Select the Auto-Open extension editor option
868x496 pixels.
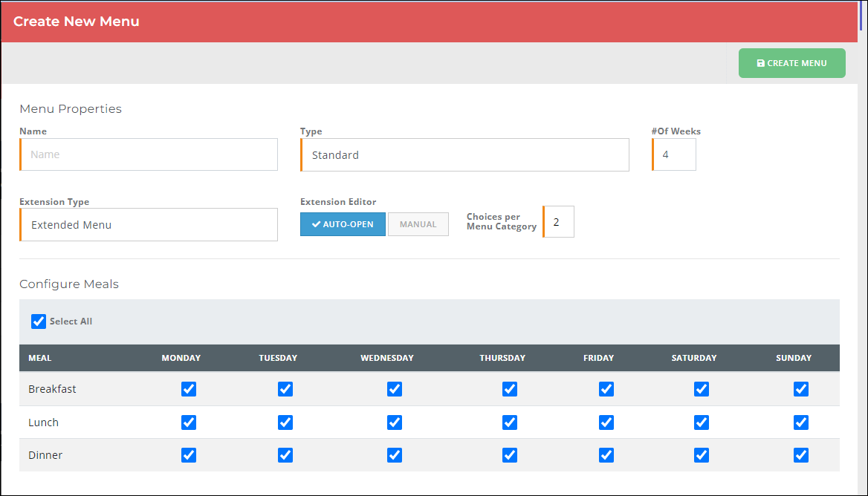[x=343, y=223]
